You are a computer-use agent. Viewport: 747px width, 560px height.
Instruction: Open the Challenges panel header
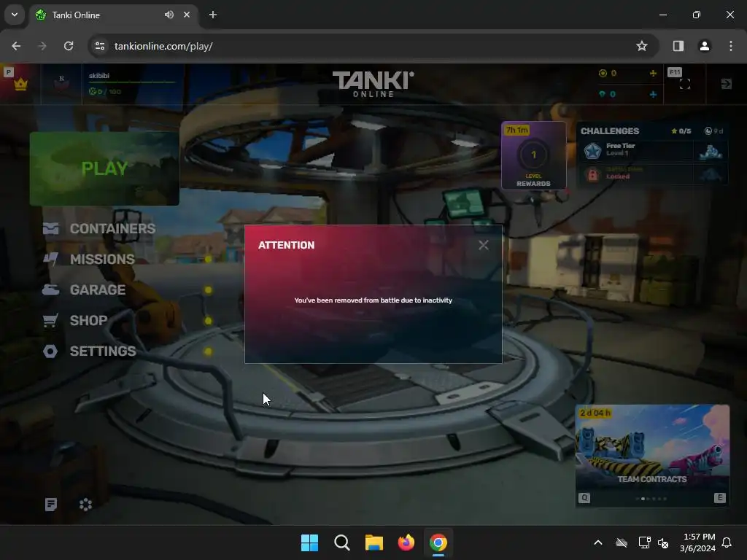point(651,131)
